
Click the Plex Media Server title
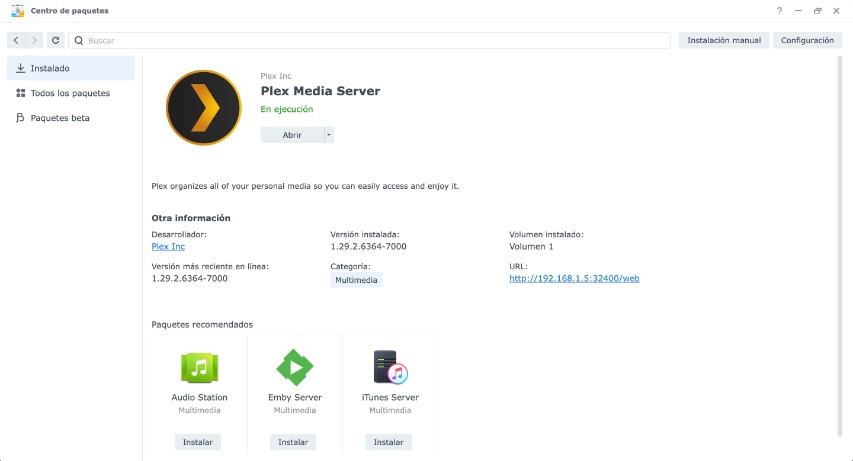(x=320, y=91)
